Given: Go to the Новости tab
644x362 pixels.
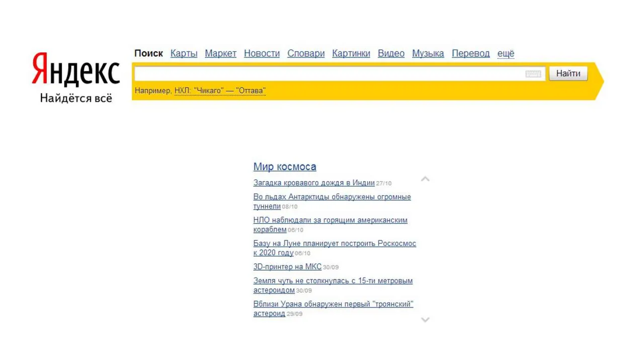Looking at the screenshot, I should tap(262, 53).
